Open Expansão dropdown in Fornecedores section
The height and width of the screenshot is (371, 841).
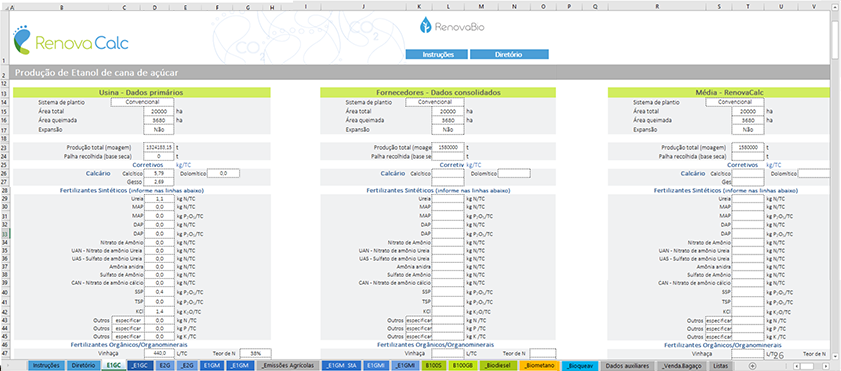[448, 130]
